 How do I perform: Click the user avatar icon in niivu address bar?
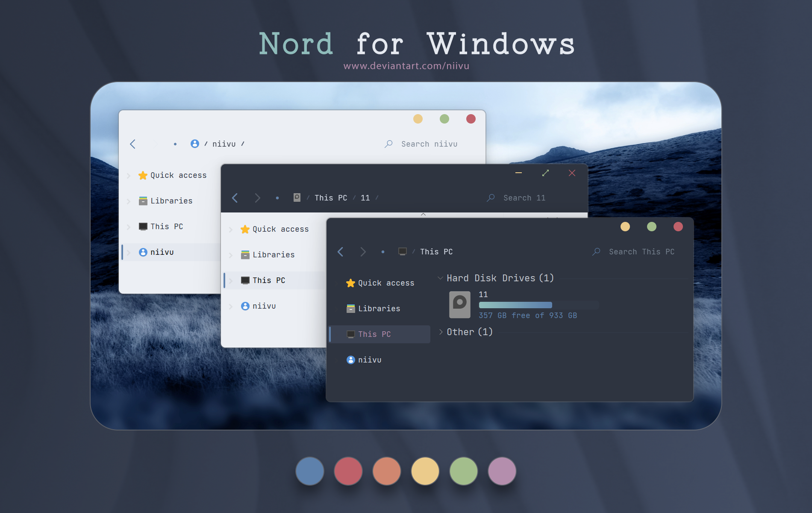(194, 144)
